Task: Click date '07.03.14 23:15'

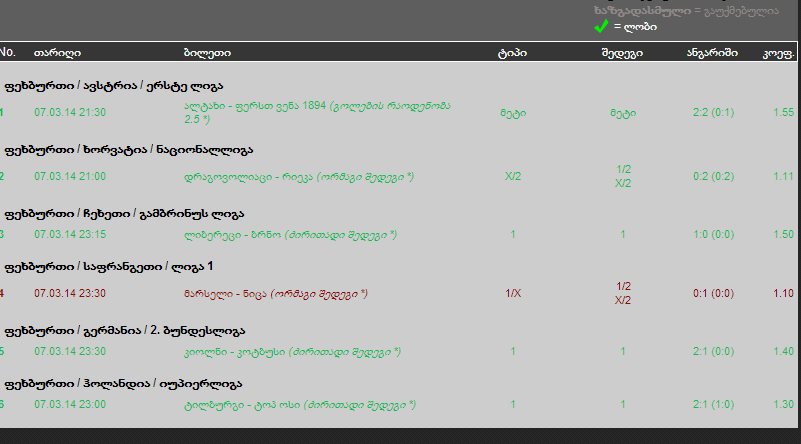Action: pyautogui.click(x=70, y=235)
